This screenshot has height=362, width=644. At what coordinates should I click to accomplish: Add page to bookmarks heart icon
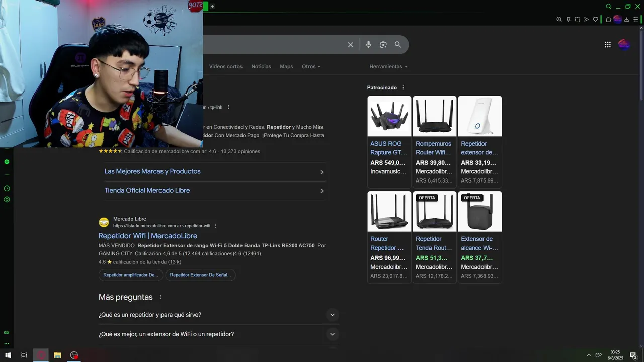[595, 19]
